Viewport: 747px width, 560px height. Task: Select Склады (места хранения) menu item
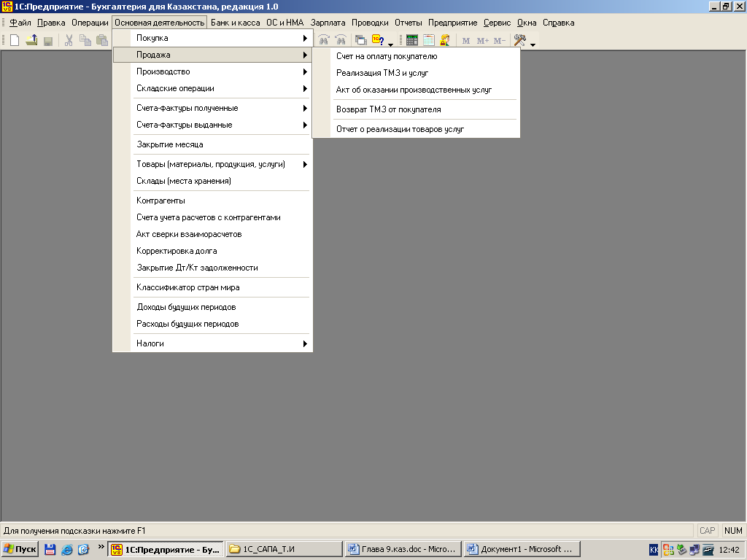[212, 181]
